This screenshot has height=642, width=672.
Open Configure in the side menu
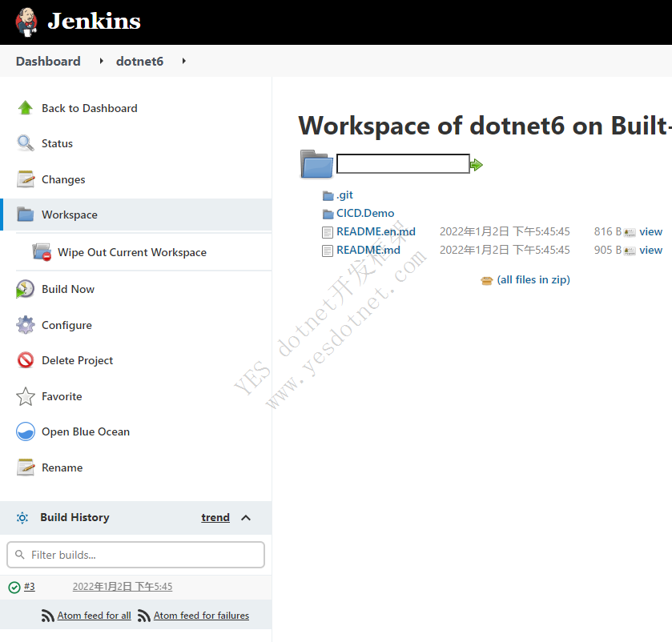click(66, 325)
